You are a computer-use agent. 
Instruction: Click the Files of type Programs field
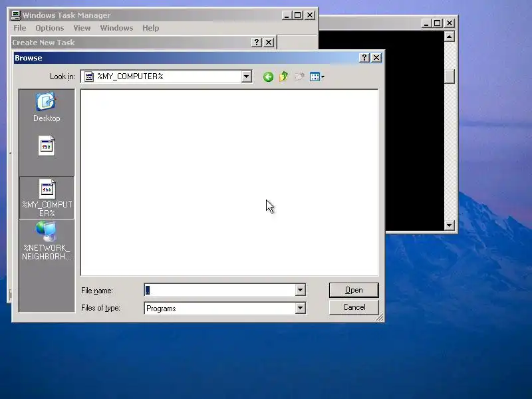tap(225, 308)
